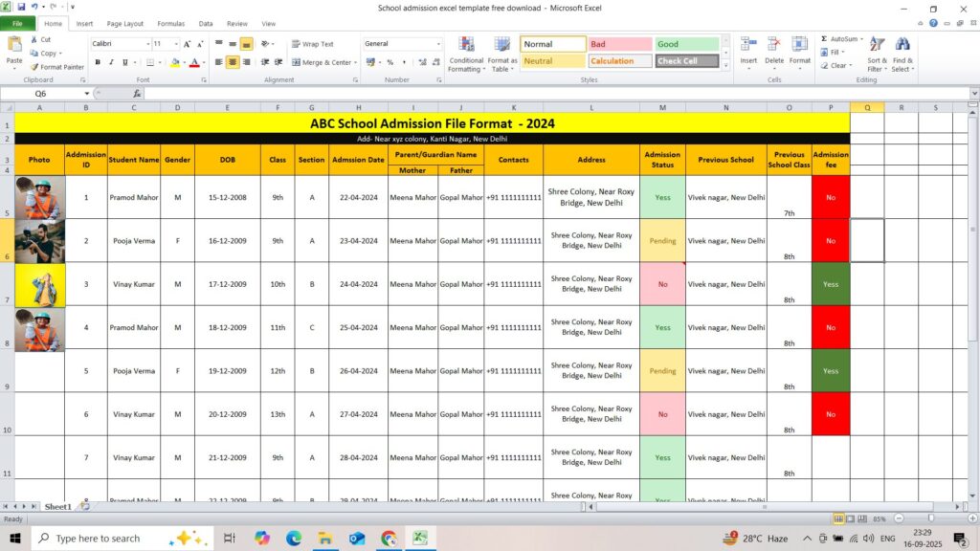Expand the General number format dropdown
Viewport: 980px width, 551px height.
click(x=438, y=44)
